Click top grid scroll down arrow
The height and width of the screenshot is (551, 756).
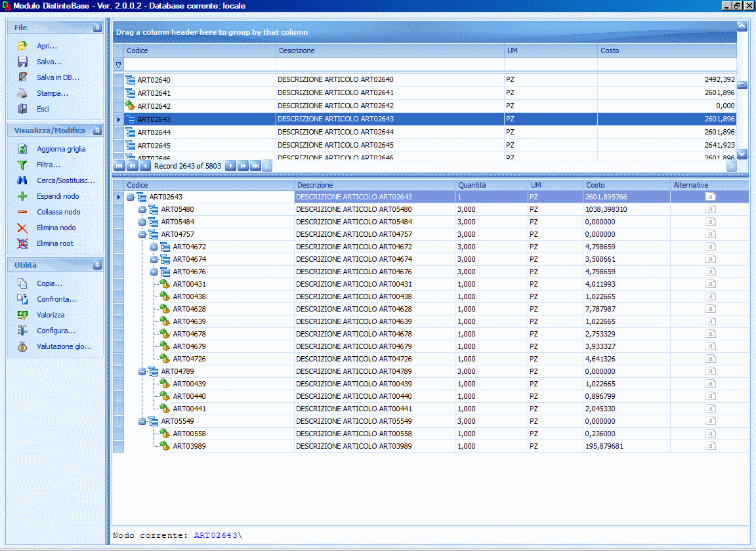[742, 154]
